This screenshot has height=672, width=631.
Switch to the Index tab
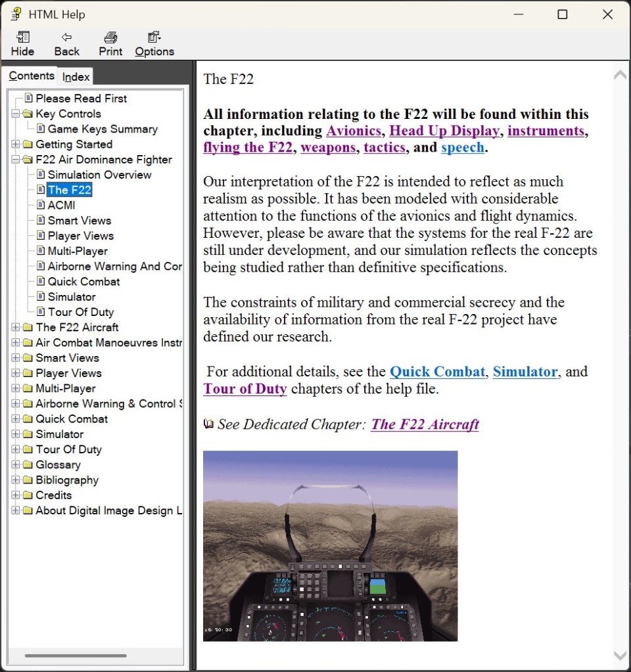(x=76, y=77)
